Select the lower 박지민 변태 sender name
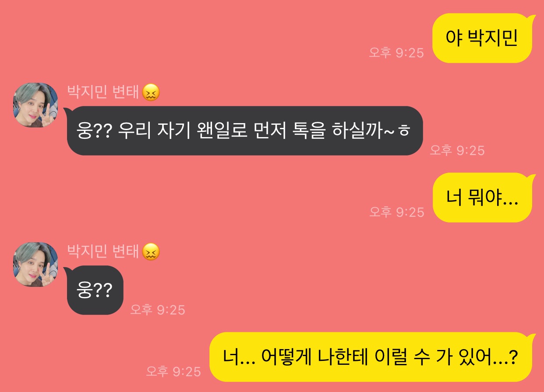The width and height of the screenshot is (544, 392). (x=103, y=252)
